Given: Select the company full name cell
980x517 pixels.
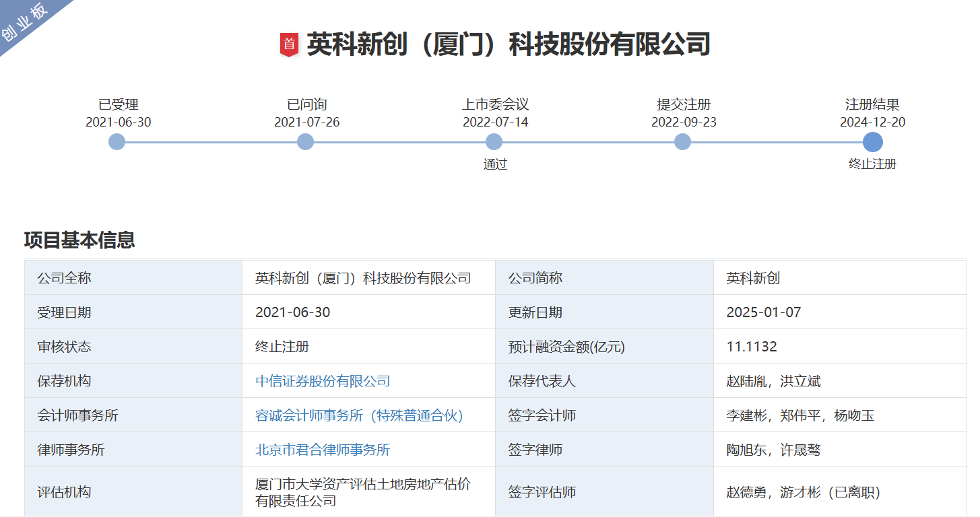Looking at the screenshot, I should (362, 277).
